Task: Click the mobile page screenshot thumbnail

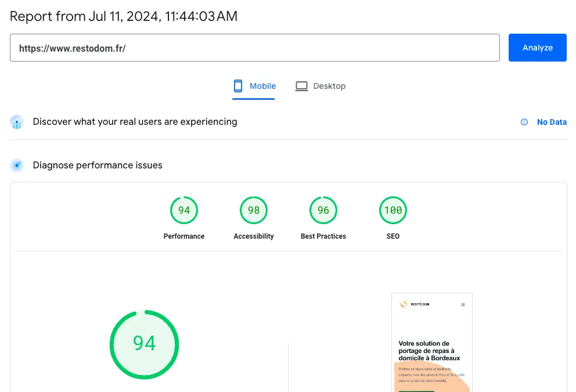Action: click(431, 343)
